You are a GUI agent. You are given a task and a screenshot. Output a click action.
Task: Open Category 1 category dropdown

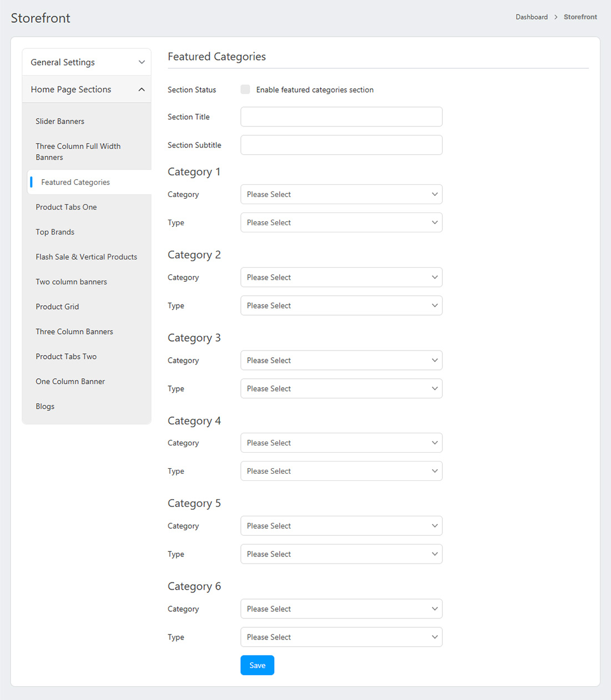coord(341,195)
